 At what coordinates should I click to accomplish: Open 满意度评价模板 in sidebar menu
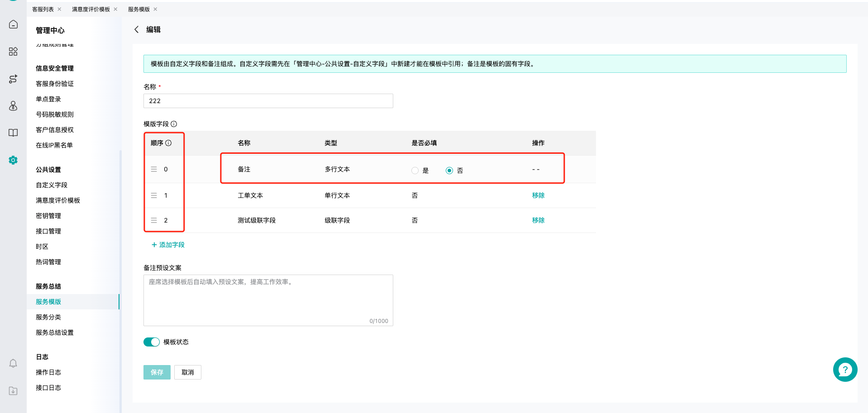coord(58,200)
